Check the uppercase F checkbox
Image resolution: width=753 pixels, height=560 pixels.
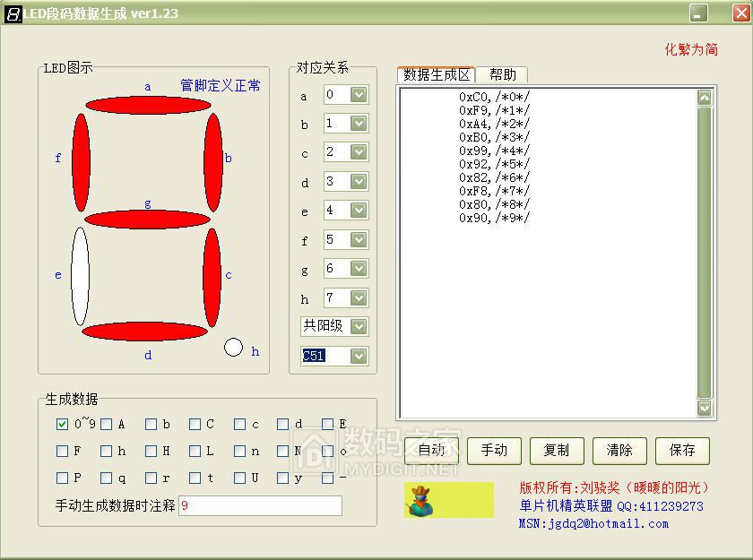coord(62,452)
